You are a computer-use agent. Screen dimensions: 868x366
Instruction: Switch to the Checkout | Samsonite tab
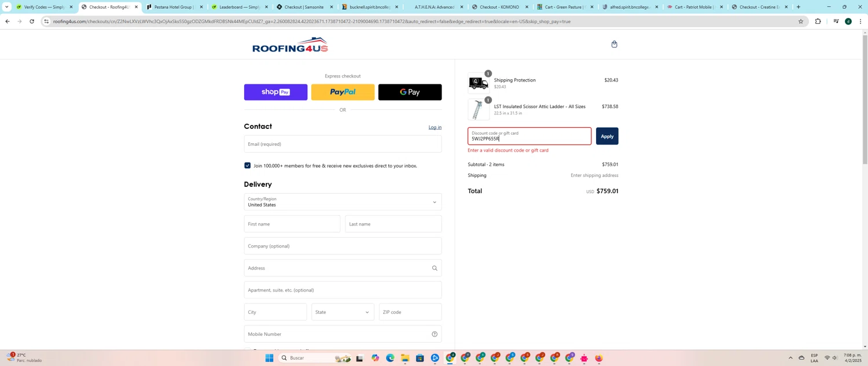(304, 7)
